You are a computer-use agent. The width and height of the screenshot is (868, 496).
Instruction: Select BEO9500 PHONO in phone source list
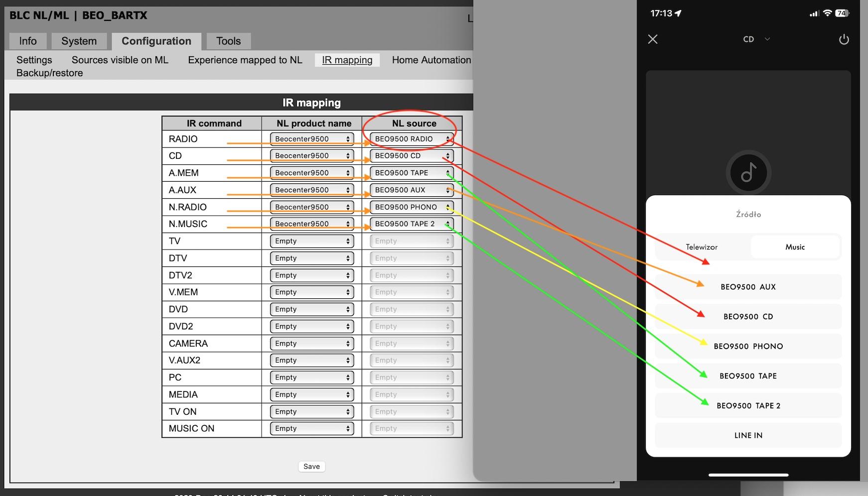[x=748, y=346]
